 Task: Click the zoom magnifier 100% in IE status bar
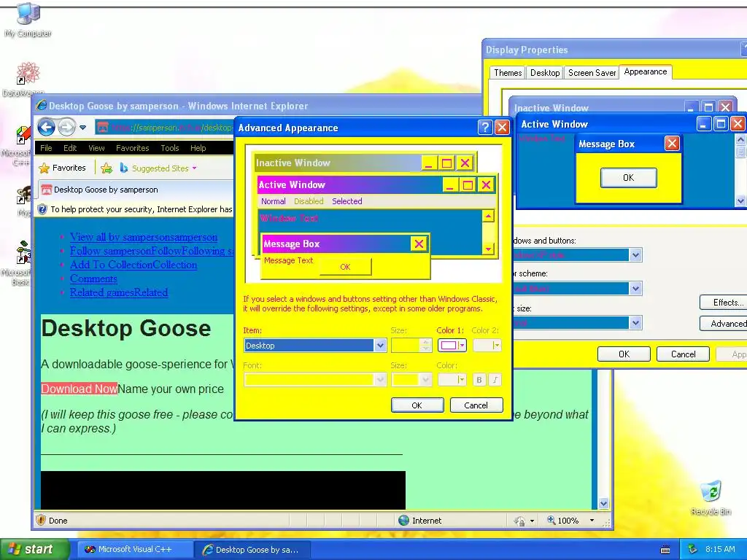tap(562, 521)
